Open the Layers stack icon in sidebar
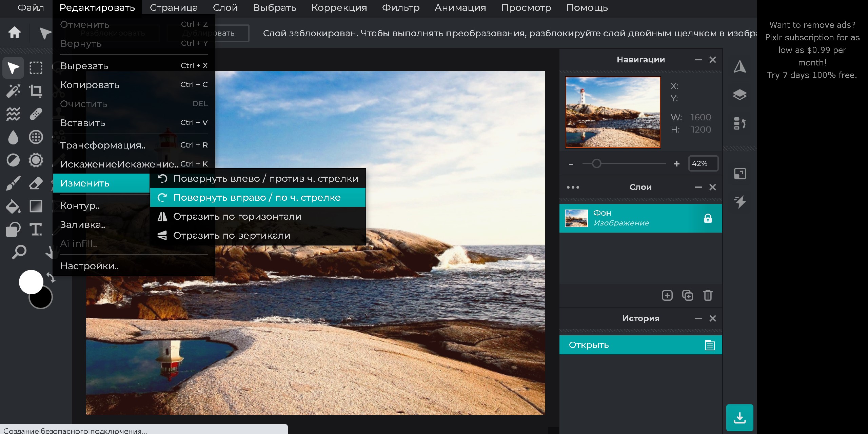868x434 pixels. click(739, 95)
